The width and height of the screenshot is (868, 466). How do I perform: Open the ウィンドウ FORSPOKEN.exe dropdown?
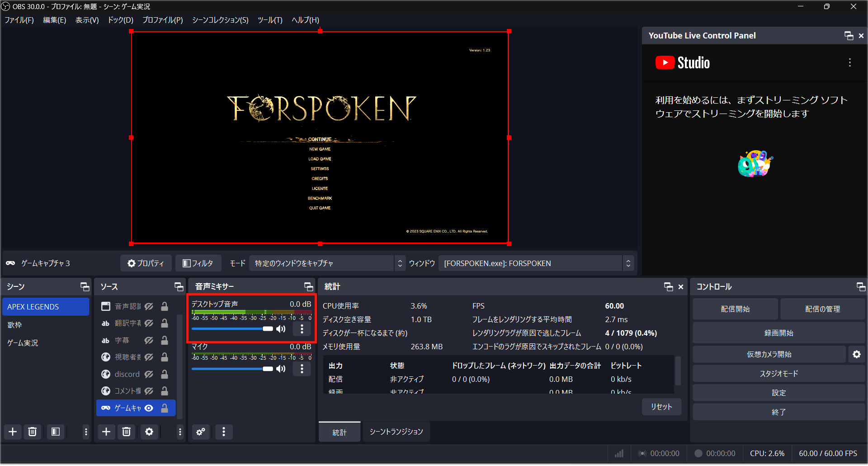tap(536, 264)
